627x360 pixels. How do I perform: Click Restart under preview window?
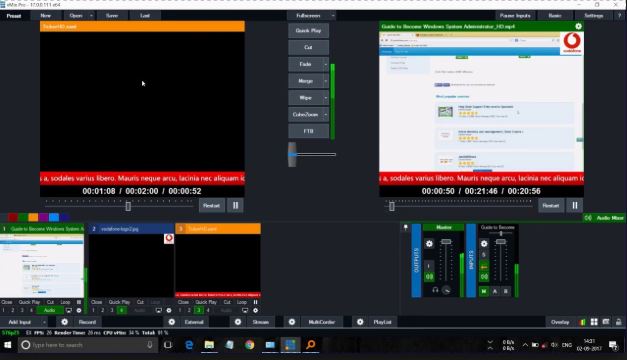click(x=212, y=206)
